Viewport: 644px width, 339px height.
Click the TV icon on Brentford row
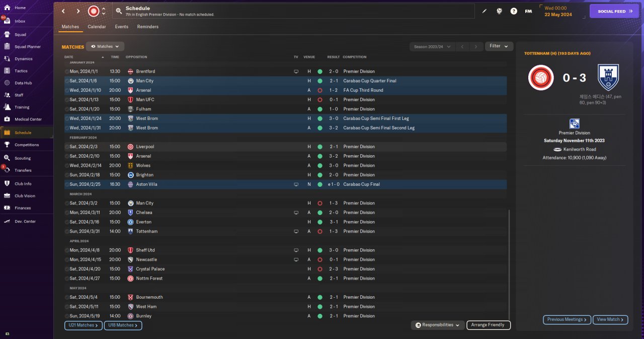(x=296, y=72)
